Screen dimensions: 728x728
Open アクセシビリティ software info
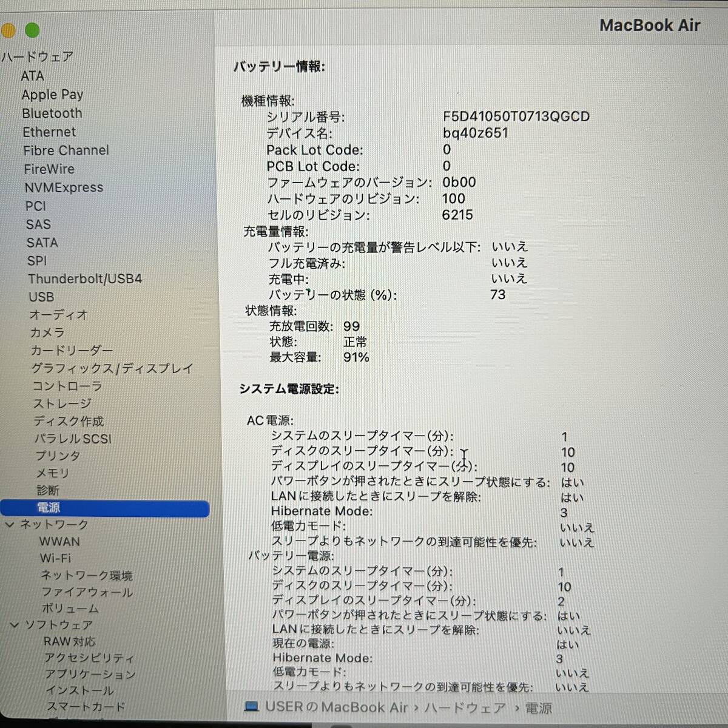tap(89, 658)
